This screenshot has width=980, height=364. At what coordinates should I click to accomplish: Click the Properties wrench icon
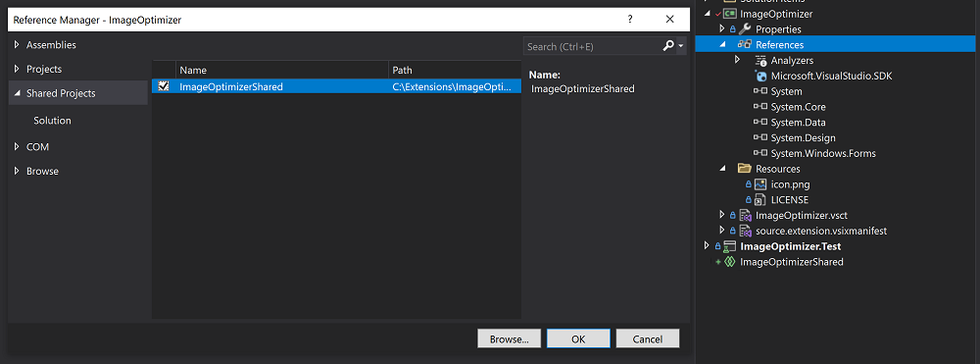(x=745, y=28)
